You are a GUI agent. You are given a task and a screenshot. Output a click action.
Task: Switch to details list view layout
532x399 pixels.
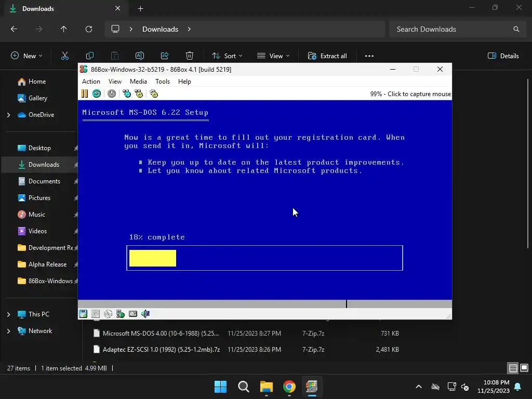[x=513, y=368]
